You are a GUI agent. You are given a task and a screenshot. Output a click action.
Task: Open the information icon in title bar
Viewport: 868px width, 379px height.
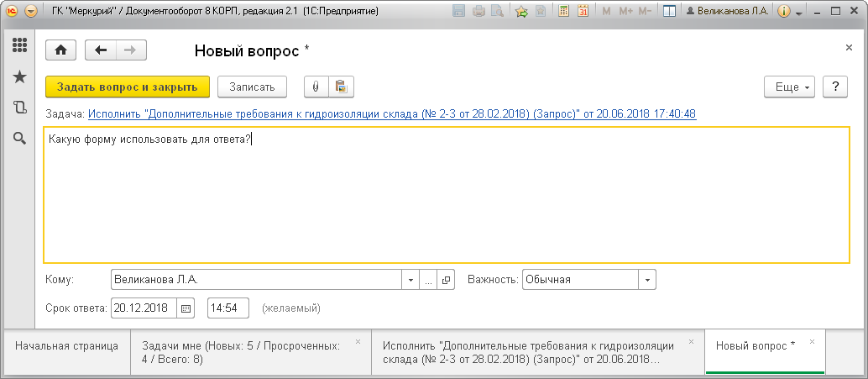(x=783, y=11)
